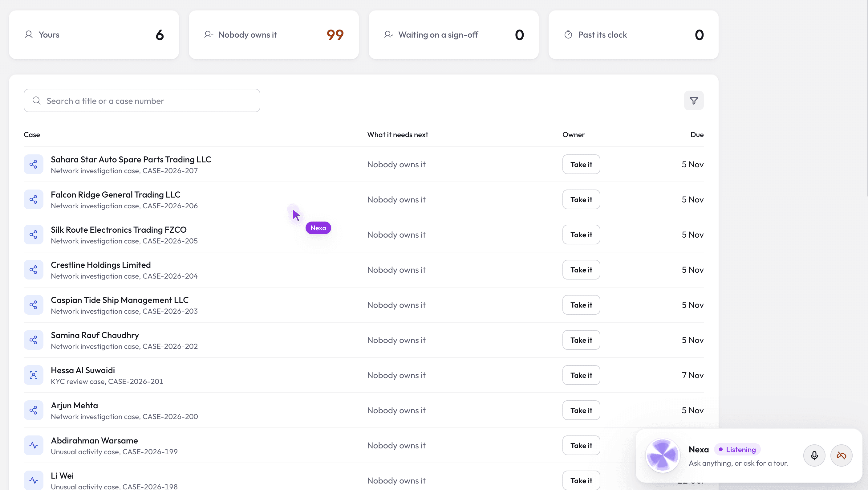Open the Nobody owns it card

[274, 35]
